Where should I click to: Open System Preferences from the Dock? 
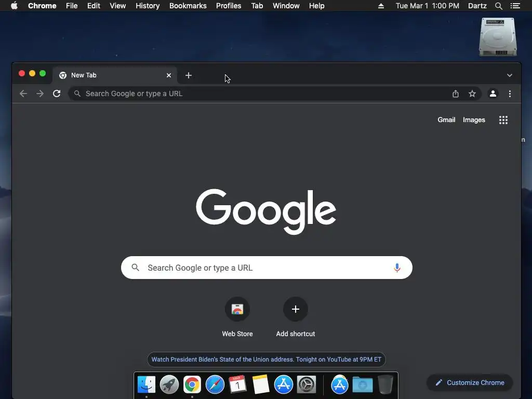click(x=307, y=384)
